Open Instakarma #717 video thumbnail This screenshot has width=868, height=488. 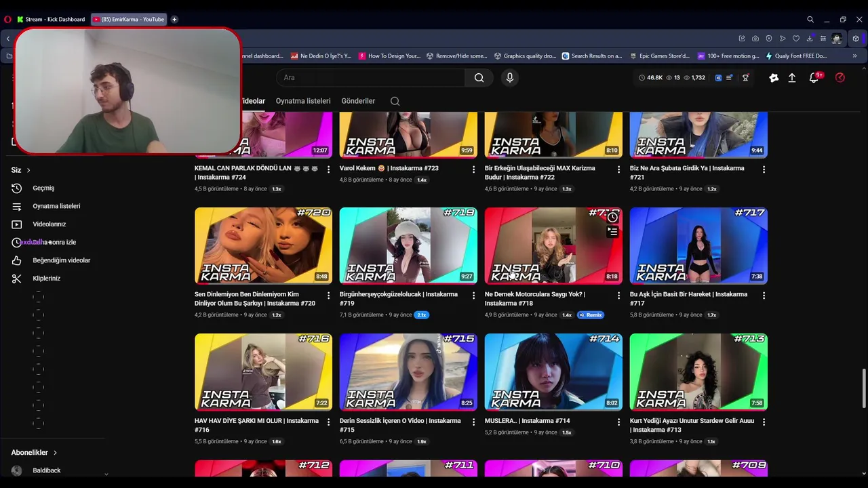(x=698, y=245)
